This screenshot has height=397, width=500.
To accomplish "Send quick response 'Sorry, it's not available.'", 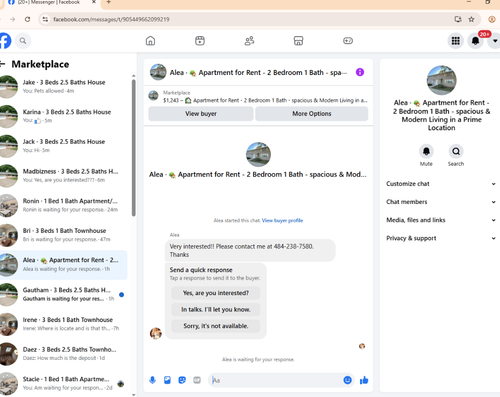I will (x=216, y=326).
